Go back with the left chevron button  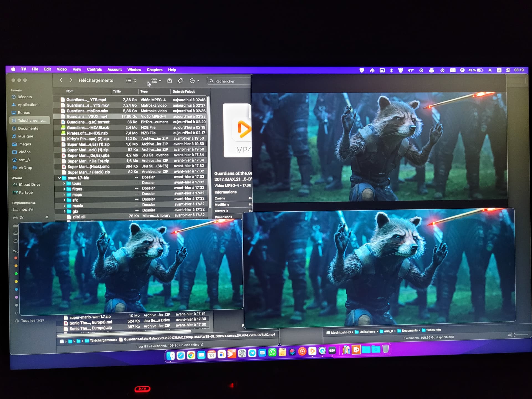[x=61, y=80]
